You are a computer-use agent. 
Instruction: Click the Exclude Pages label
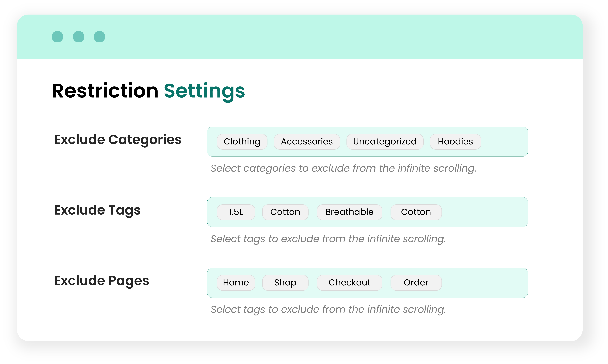[x=101, y=281]
